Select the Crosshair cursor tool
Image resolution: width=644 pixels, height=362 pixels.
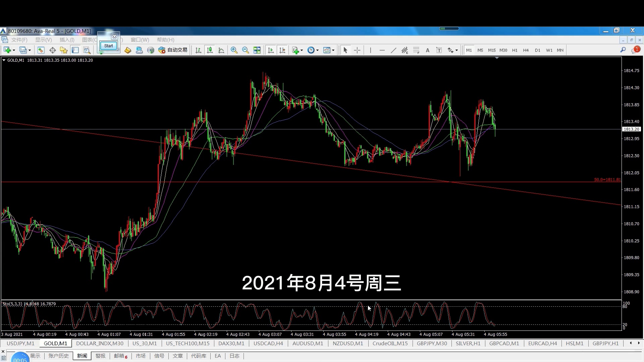pyautogui.click(x=357, y=50)
